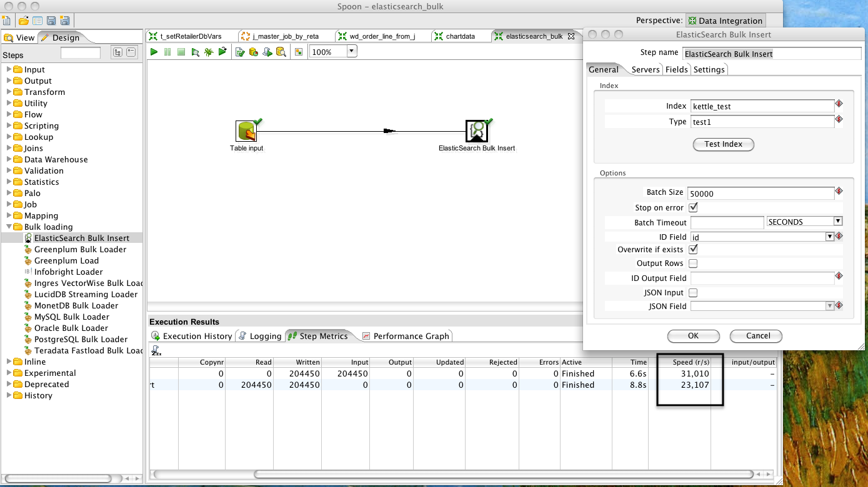Viewport: 868px width, 487px height.
Task: Click the sleeping-steps icon in Step Metrics
Action: (x=156, y=351)
